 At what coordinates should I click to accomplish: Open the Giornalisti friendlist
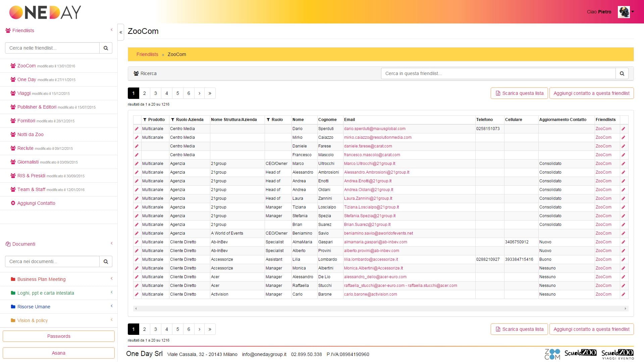click(x=28, y=162)
